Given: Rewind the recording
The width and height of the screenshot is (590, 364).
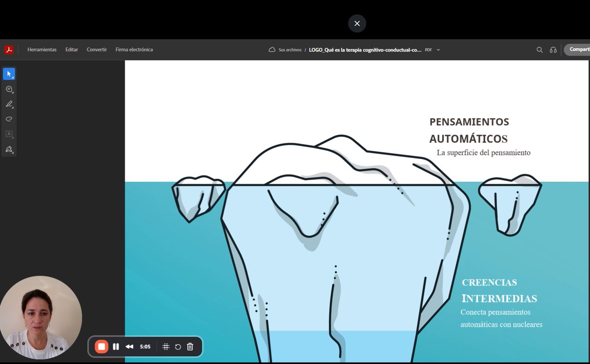Looking at the screenshot, I should click(x=130, y=346).
